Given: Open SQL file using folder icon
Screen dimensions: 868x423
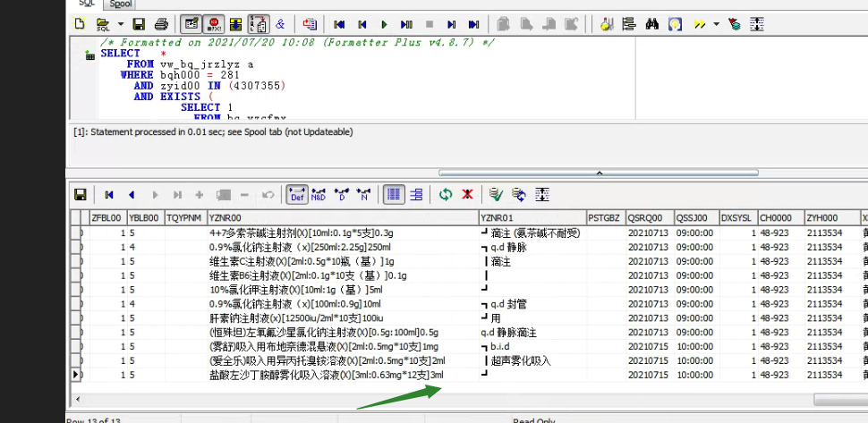Looking at the screenshot, I should 103,24.
